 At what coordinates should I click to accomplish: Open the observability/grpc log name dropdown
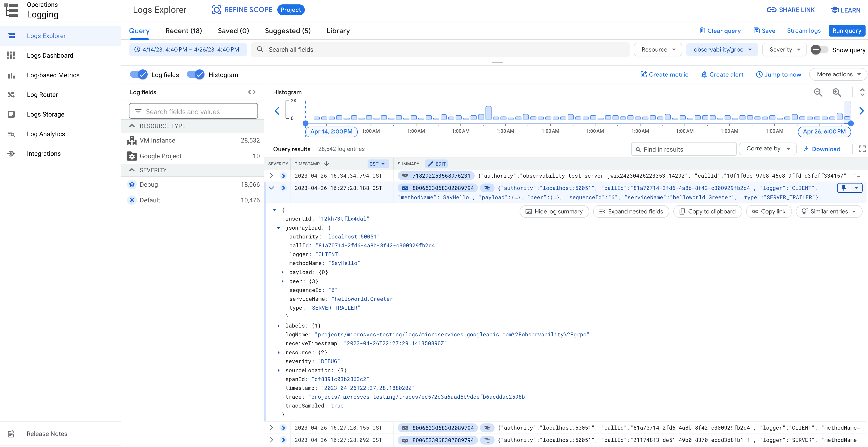coord(722,50)
